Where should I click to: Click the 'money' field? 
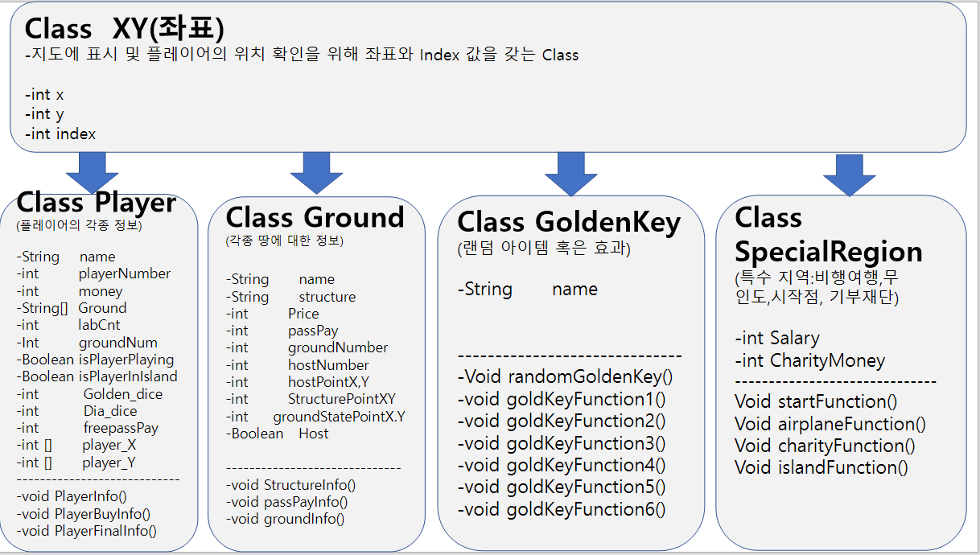101,291
